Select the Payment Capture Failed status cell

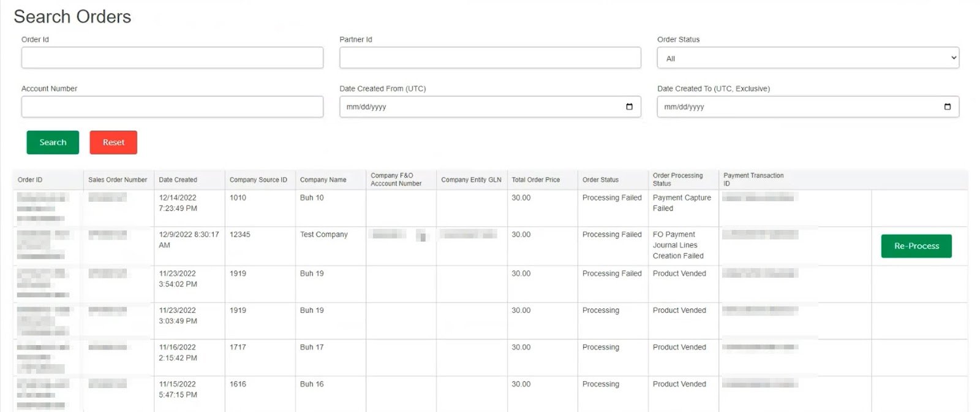pos(681,203)
